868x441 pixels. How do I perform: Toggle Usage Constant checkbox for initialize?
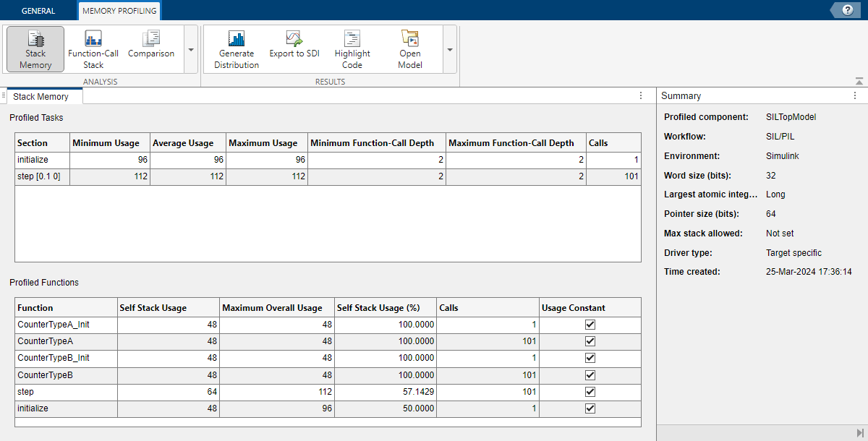click(x=590, y=408)
